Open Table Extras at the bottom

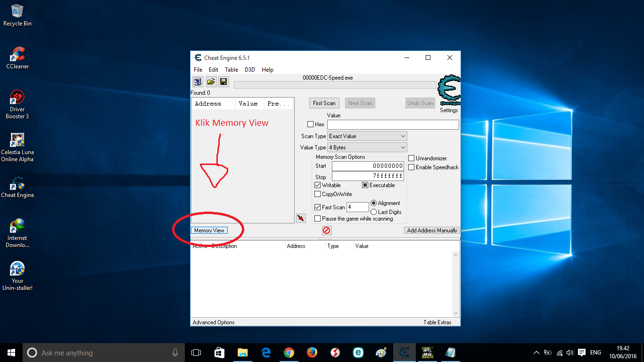[438, 322]
